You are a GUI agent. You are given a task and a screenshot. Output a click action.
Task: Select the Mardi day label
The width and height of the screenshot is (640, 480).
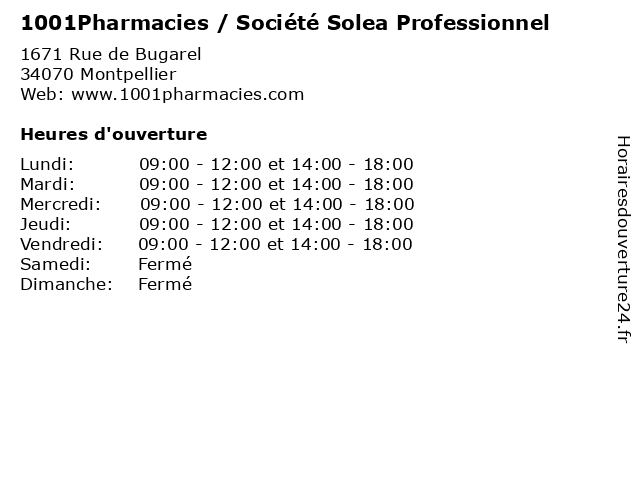pyautogui.click(x=48, y=184)
